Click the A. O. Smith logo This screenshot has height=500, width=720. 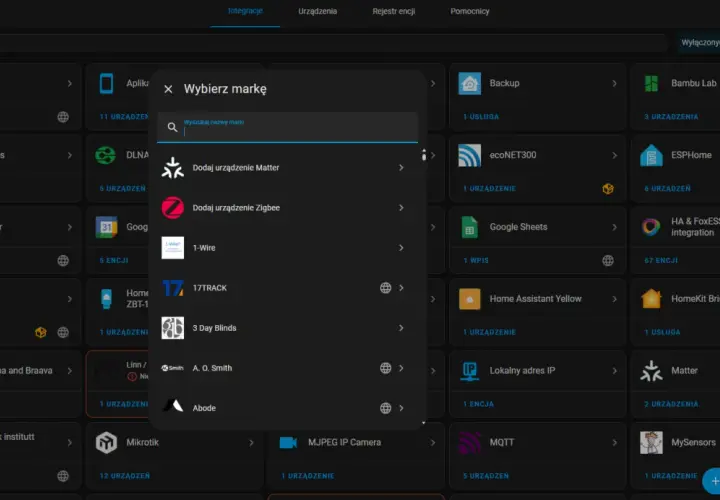click(x=173, y=368)
